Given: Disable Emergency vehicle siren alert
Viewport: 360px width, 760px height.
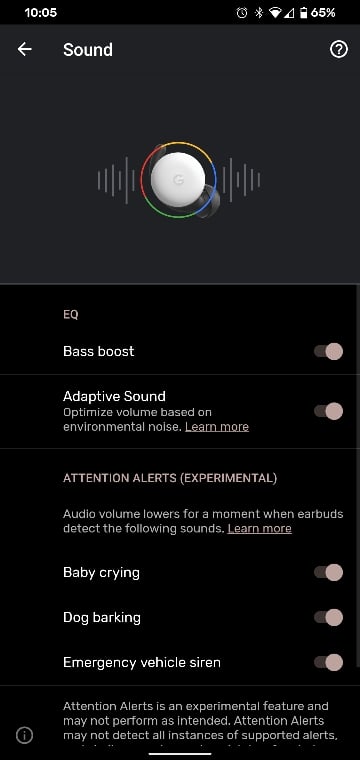Looking at the screenshot, I should pos(329,662).
